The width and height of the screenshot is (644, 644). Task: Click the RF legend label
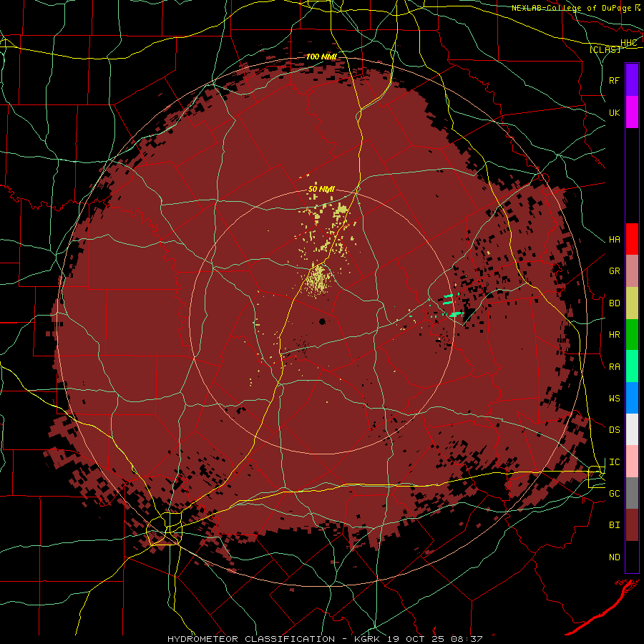(x=614, y=80)
